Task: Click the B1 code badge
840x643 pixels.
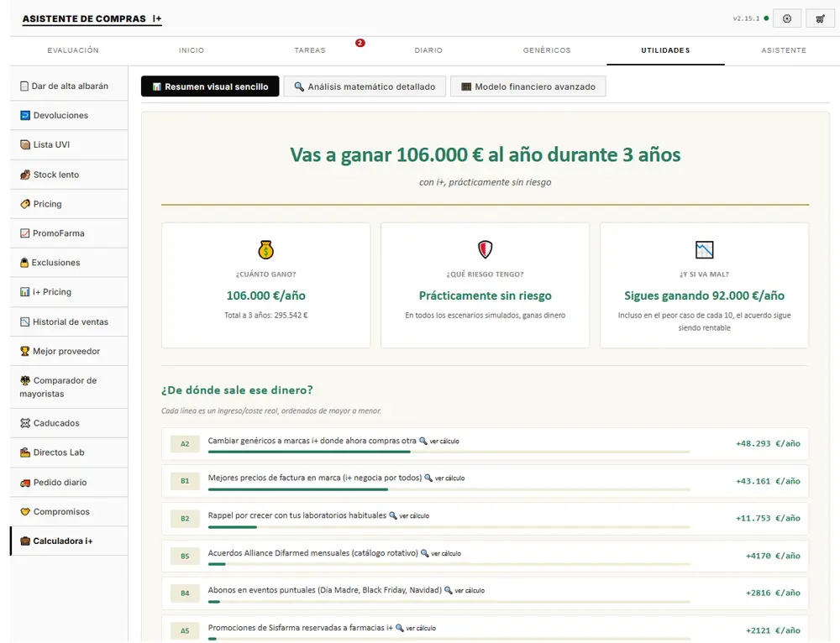Action: coord(185,481)
